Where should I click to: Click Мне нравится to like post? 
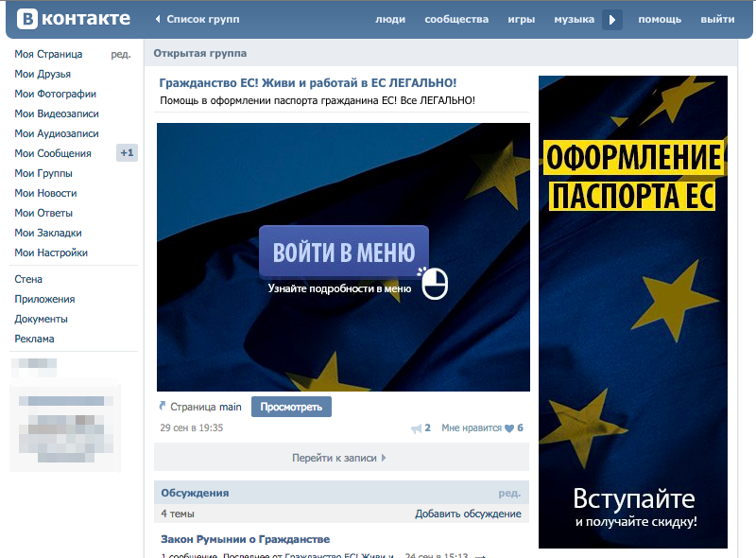[x=472, y=427]
